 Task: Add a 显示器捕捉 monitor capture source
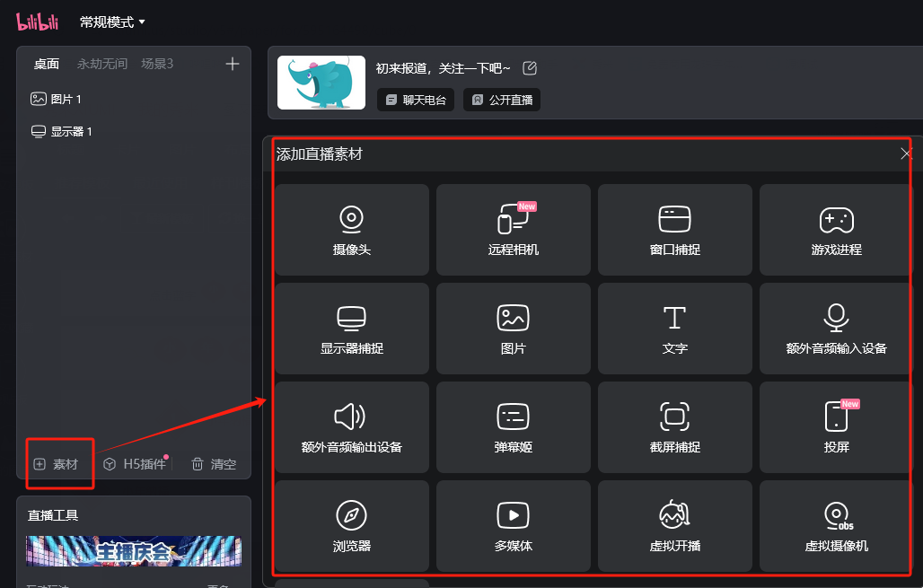tap(351, 328)
